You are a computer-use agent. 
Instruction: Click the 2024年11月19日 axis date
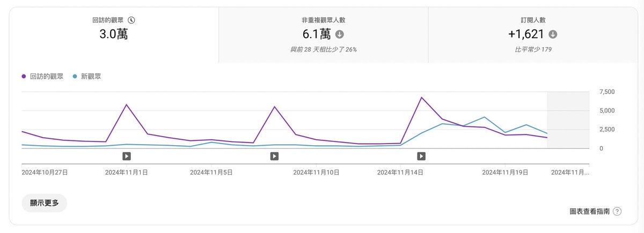click(x=505, y=172)
